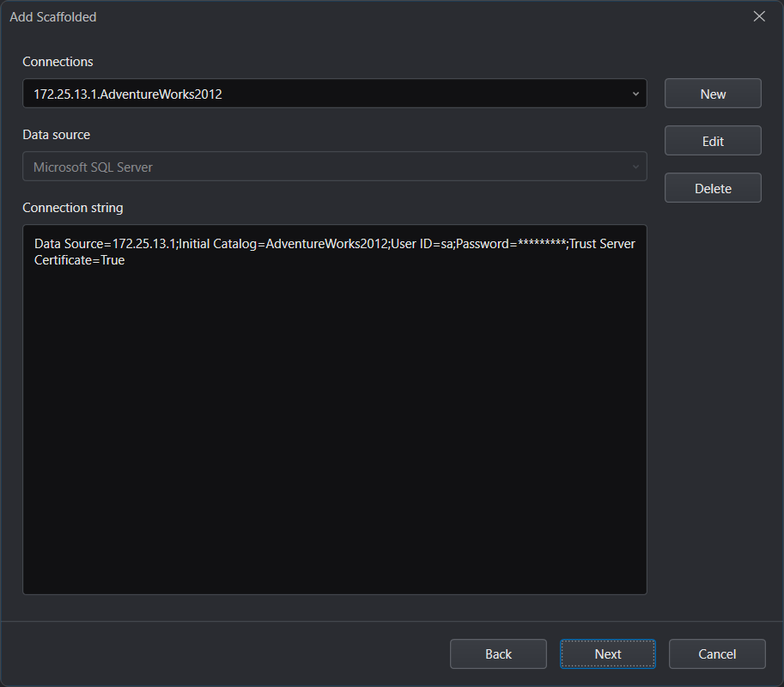Image resolution: width=784 pixels, height=687 pixels.
Task: Click the Microsoft SQL Server data source field
Action: [93, 167]
